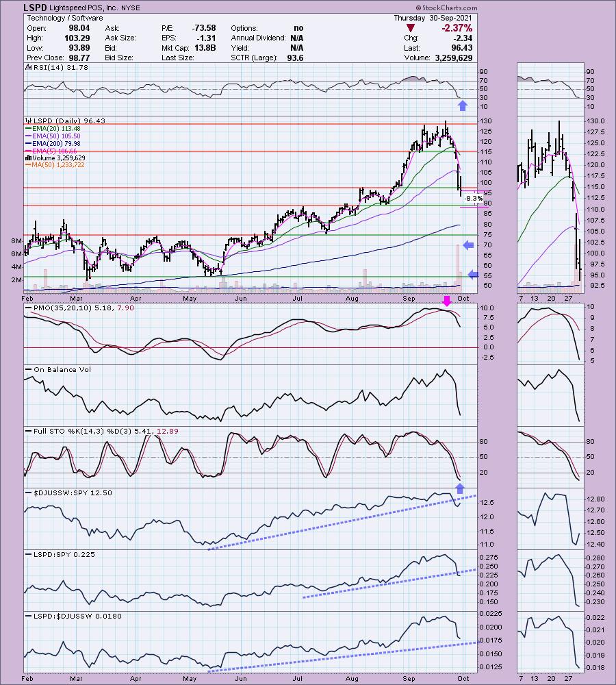Click the EMA(20) 113.48 legend entry
This screenshot has height=685, width=616.
point(56,129)
